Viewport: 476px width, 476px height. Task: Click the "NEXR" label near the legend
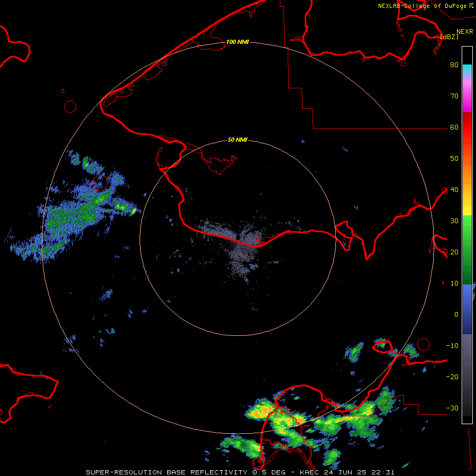click(465, 32)
